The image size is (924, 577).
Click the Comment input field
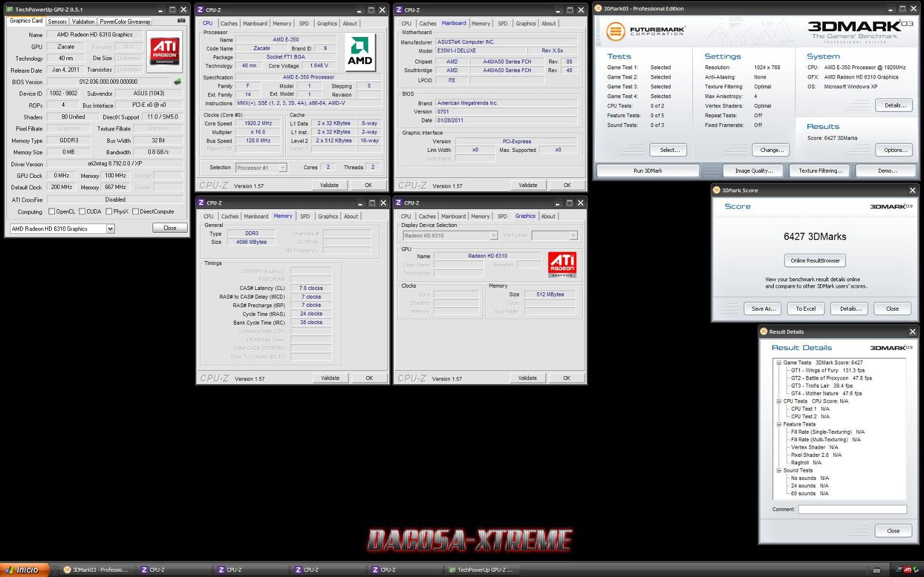point(852,509)
